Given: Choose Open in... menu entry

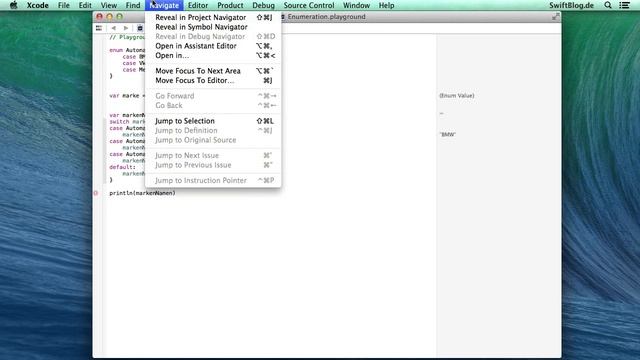Looking at the screenshot, I should point(213,56).
